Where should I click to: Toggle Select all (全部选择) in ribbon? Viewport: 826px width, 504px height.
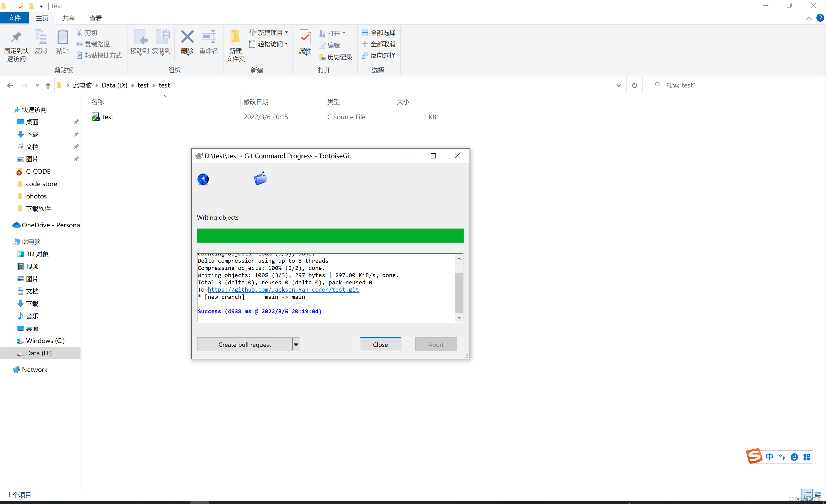(378, 33)
